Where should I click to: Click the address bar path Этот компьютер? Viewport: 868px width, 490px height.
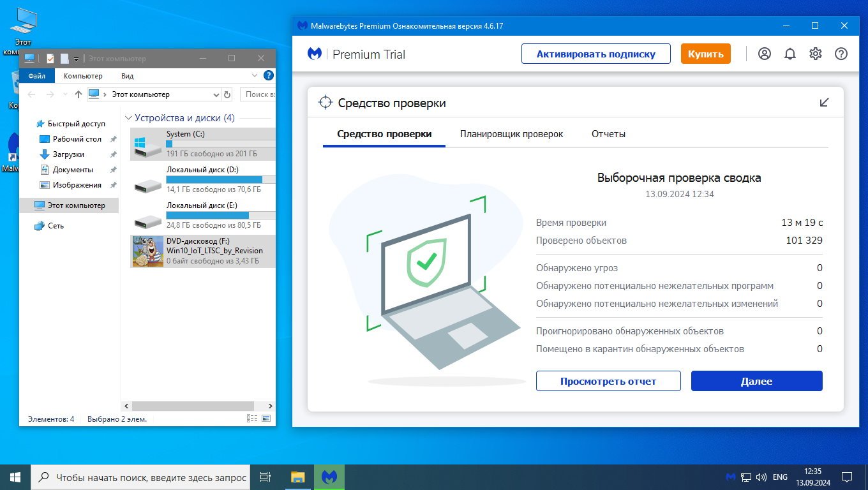141,94
